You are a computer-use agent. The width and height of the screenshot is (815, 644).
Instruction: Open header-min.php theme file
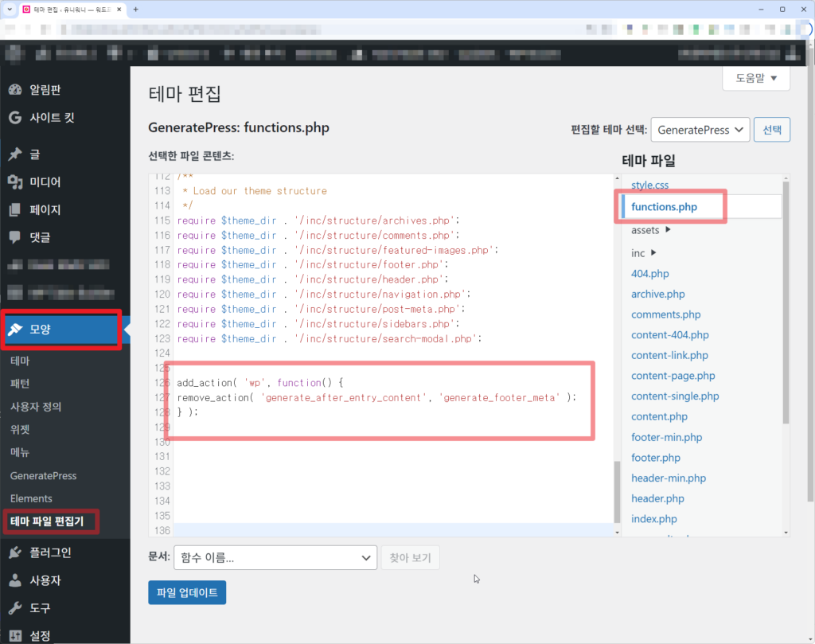(669, 478)
